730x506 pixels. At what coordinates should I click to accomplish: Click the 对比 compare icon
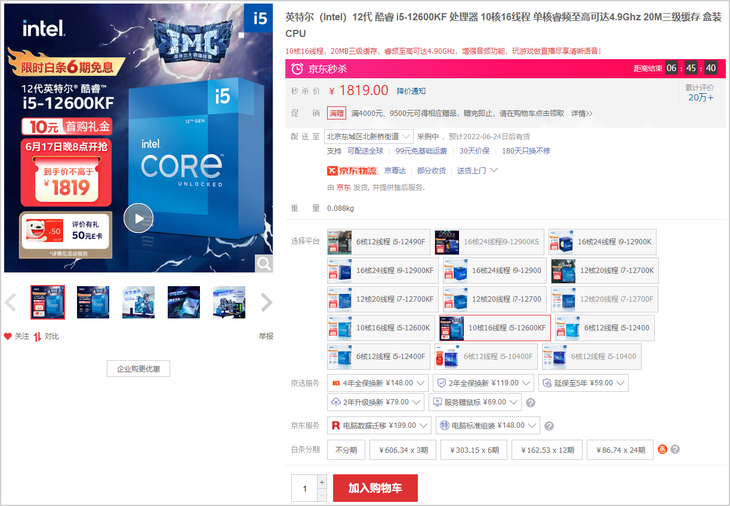tap(38, 336)
